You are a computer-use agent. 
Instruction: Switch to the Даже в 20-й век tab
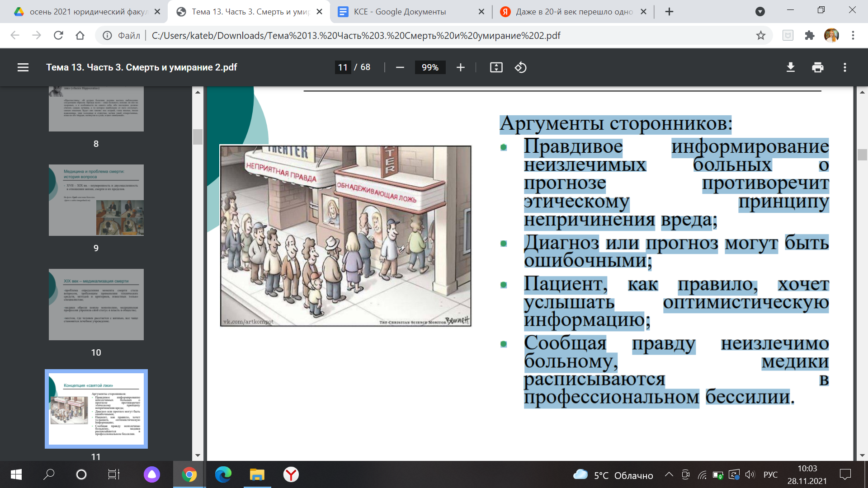tap(573, 12)
